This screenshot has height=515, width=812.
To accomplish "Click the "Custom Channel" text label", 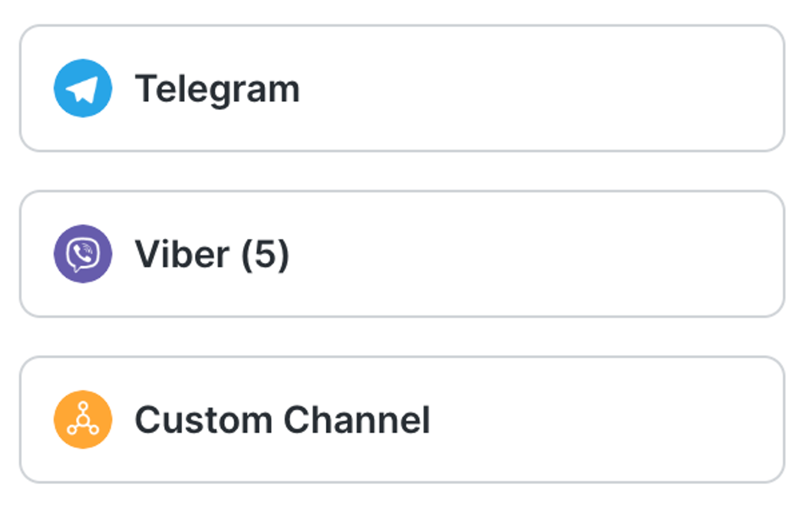I will pyautogui.click(x=282, y=420).
